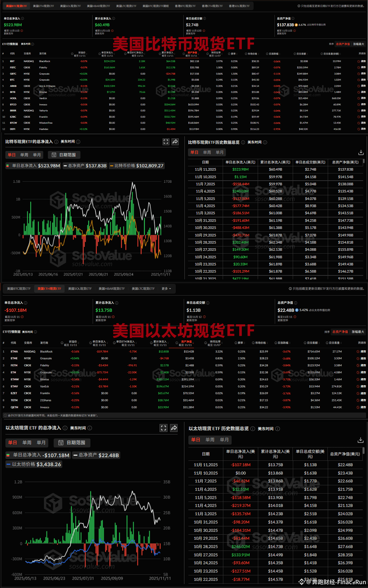Open the 更多 dropdown in ETF tabs

[166, 289]
